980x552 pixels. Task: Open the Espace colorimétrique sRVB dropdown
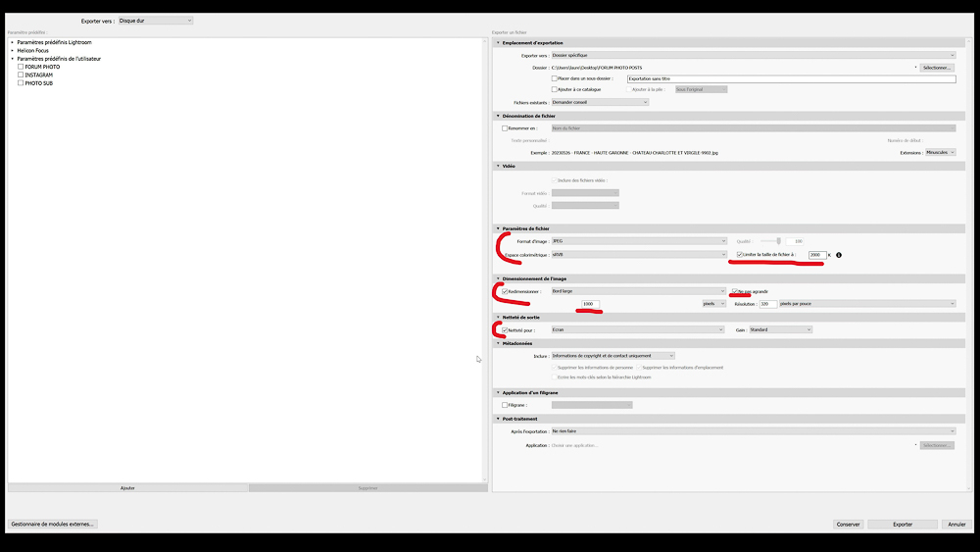tap(639, 255)
